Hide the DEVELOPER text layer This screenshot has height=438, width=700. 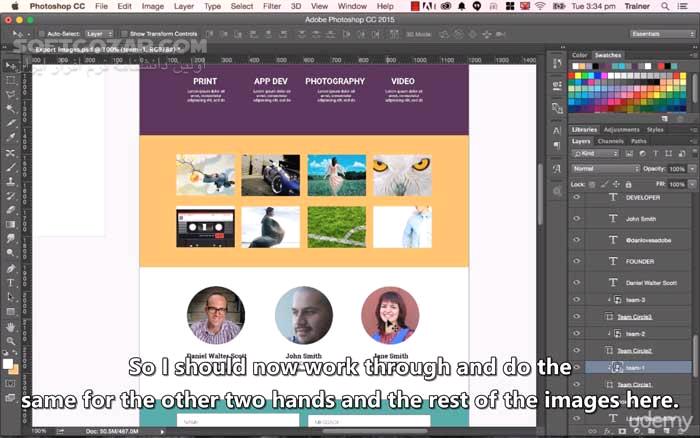[x=577, y=197]
